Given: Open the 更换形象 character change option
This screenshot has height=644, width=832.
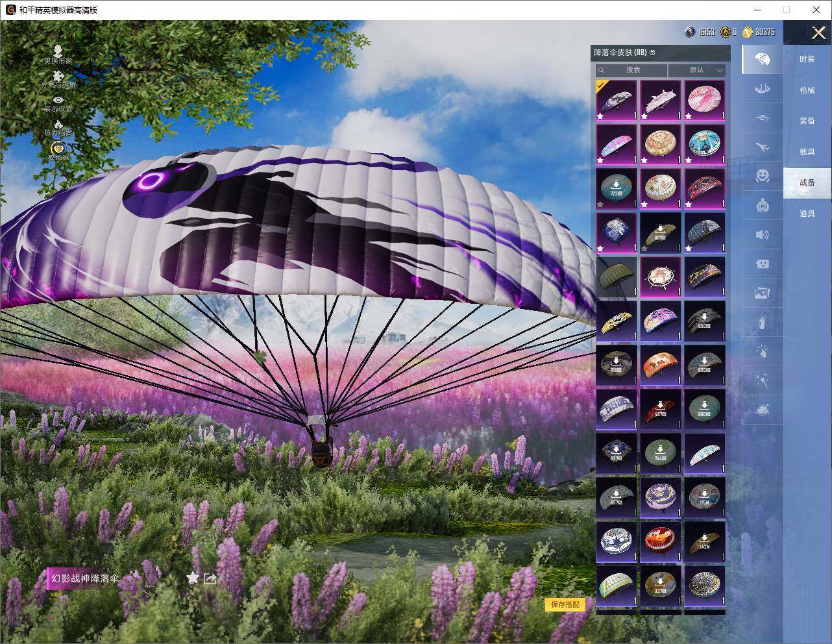Looking at the screenshot, I should (x=58, y=54).
